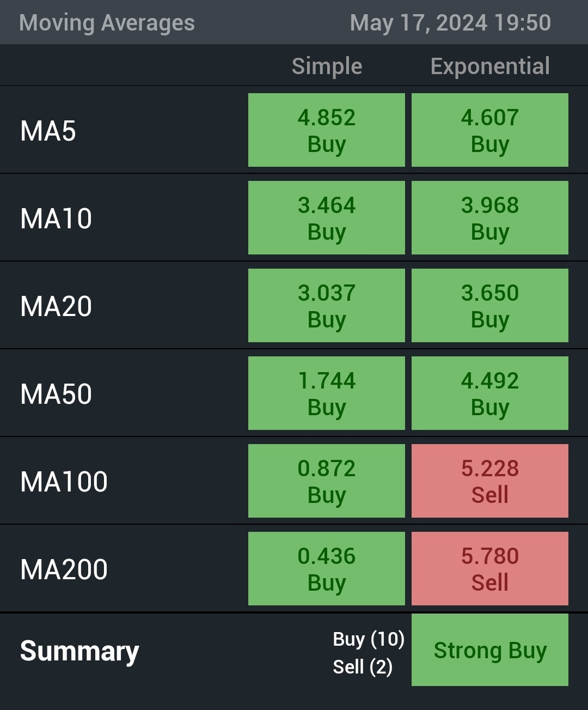Choose the MA50 Simple 1.744 Buy cell
The height and width of the screenshot is (710, 588).
[327, 393]
